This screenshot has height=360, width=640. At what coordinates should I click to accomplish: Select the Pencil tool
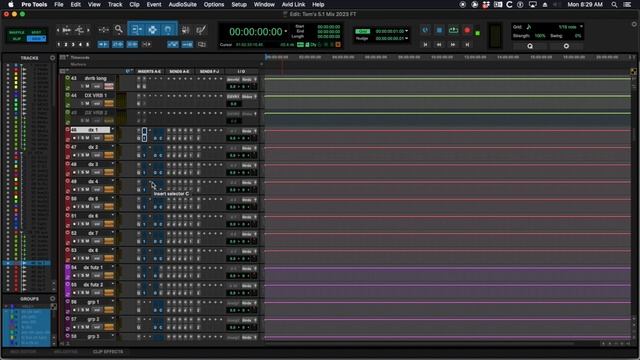pyautogui.click(x=200, y=29)
